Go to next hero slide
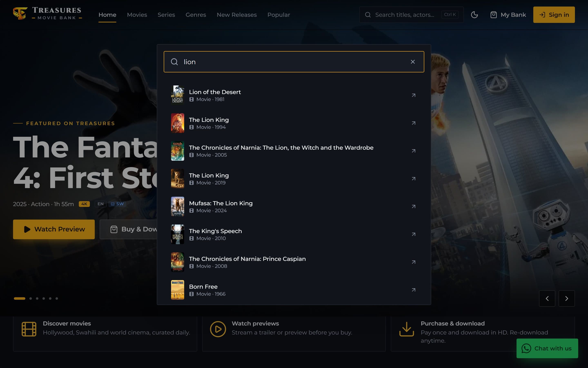Screen dimensions: 588x368 click(x=567, y=298)
